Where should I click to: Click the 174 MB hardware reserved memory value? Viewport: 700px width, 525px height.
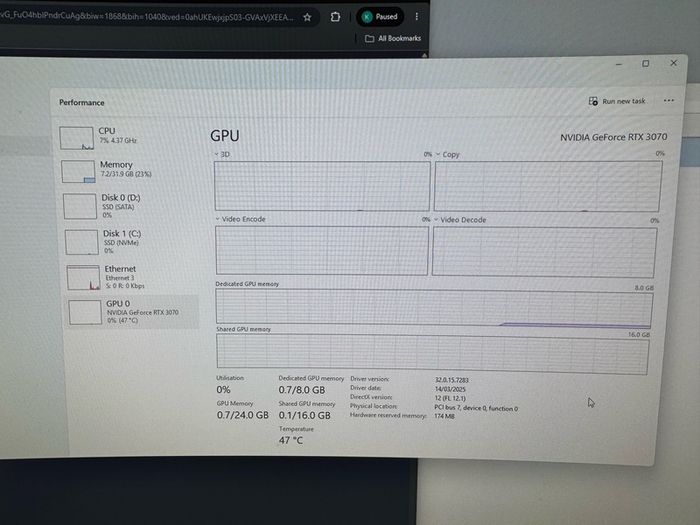pyautogui.click(x=444, y=416)
